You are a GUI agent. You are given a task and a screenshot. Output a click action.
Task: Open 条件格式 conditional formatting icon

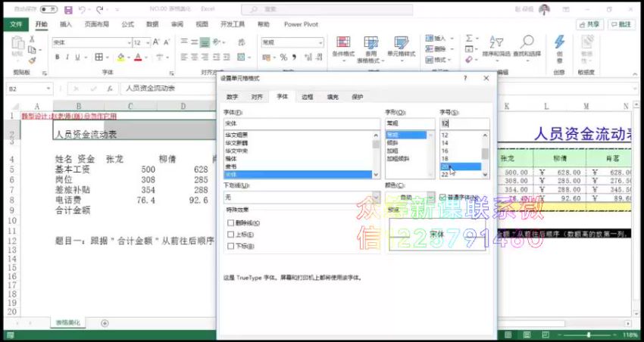[343, 44]
